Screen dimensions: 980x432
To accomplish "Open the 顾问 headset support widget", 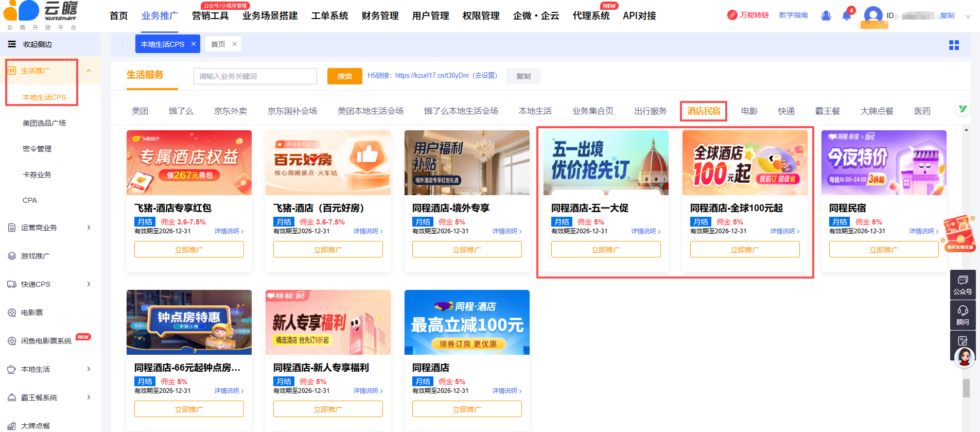I will click(962, 315).
